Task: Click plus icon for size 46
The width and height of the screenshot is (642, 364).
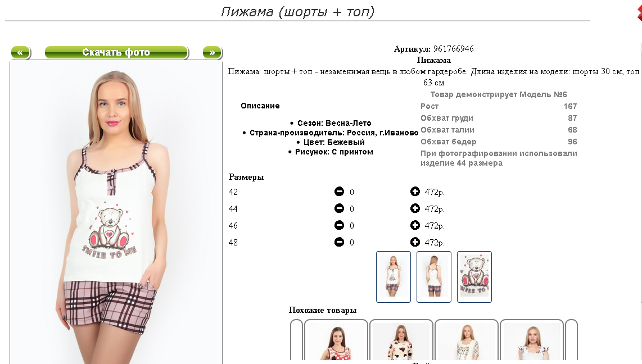Action: pyautogui.click(x=415, y=225)
